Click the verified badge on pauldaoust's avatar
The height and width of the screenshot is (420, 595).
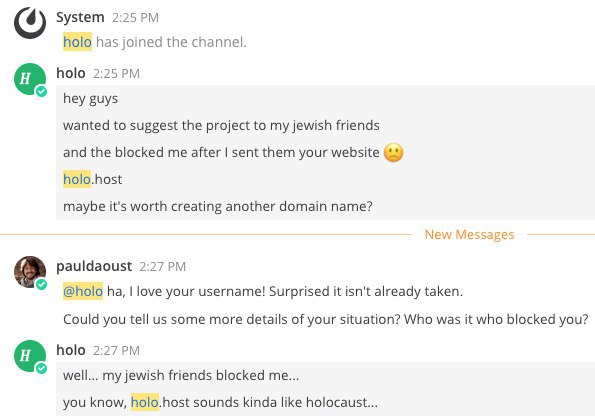pyautogui.click(x=41, y=284)
